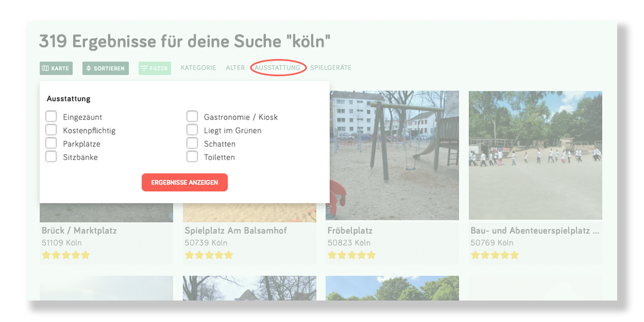Tick the Parkplätze checkbox
This screenshot has height=322, width=644.
(51, 143)
